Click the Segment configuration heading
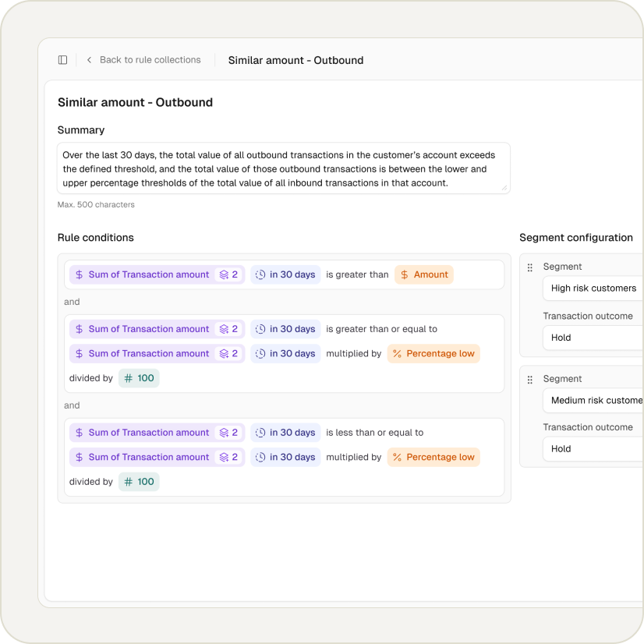644x644 pixels. [576, 238]
